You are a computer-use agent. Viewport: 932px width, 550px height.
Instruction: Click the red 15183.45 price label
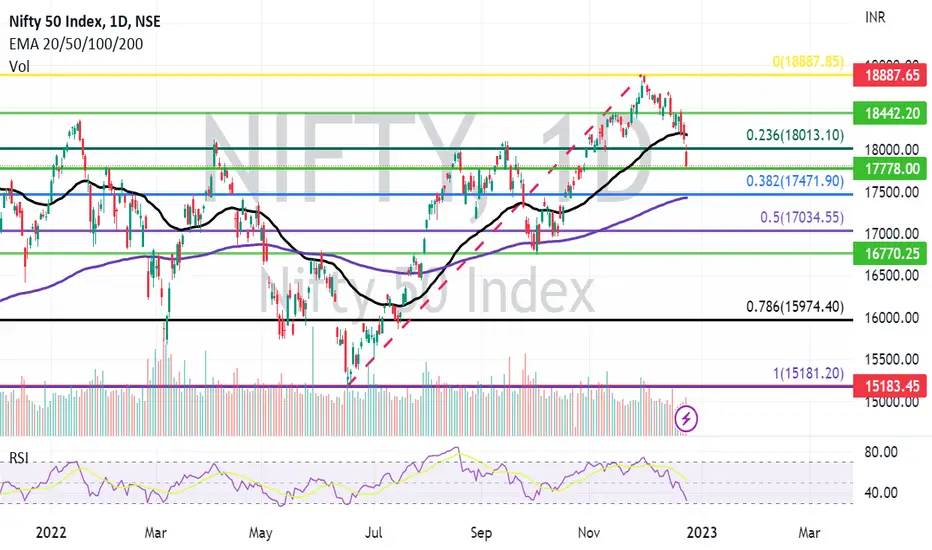point(892,386)
